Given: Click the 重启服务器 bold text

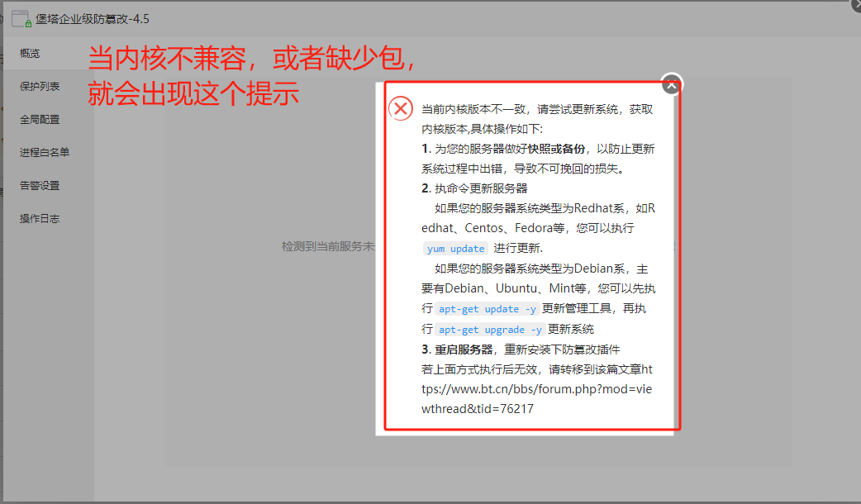Looking at the screenshot, I should [x=464, y=349].
